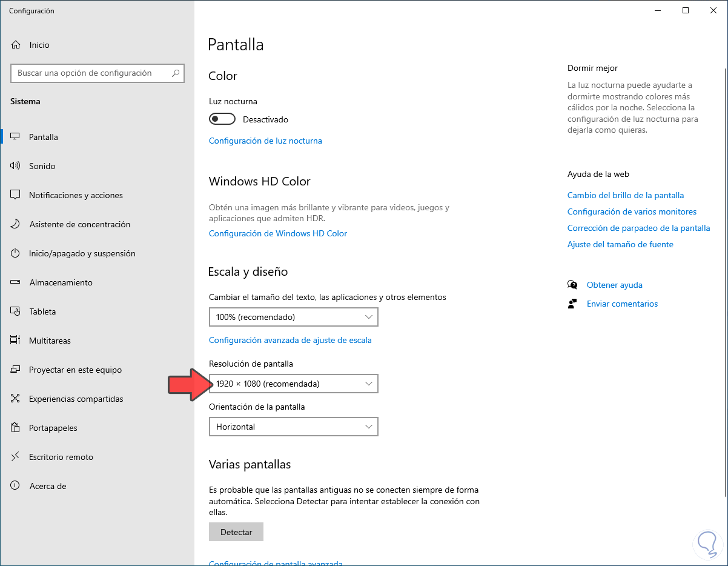Image resolution: width=728 pixels, height=566 pixels.
Task: Click the Inicio home icon
Action: click(16, 45)
